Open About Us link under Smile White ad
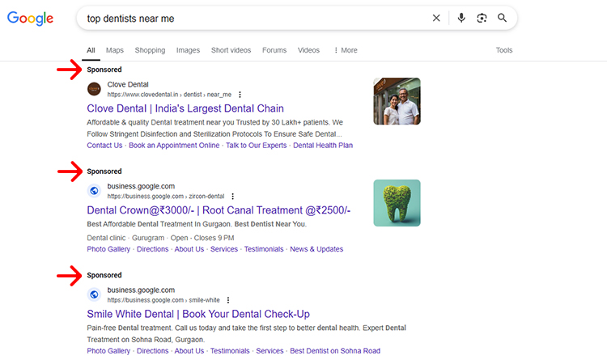 click(x=189, y=351)
